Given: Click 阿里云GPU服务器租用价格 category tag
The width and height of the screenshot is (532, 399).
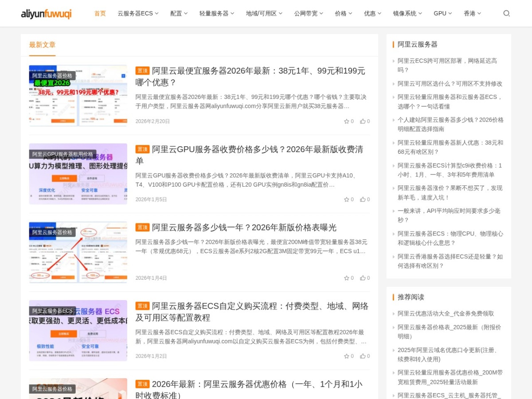Looking at the screenshot, I should pyautogui.click(x=63, y=154).
